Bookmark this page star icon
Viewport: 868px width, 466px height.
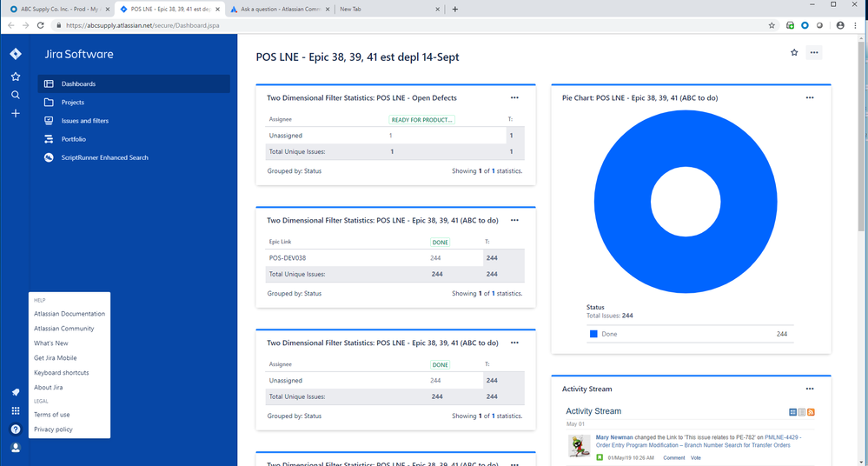pyautogui.click(x=772, y=25)
